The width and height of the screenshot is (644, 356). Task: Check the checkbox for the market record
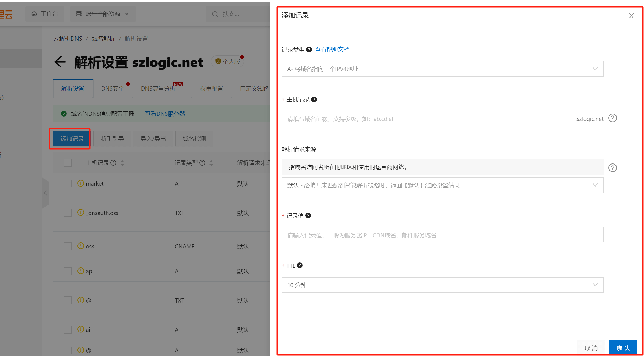coord(68,183)
